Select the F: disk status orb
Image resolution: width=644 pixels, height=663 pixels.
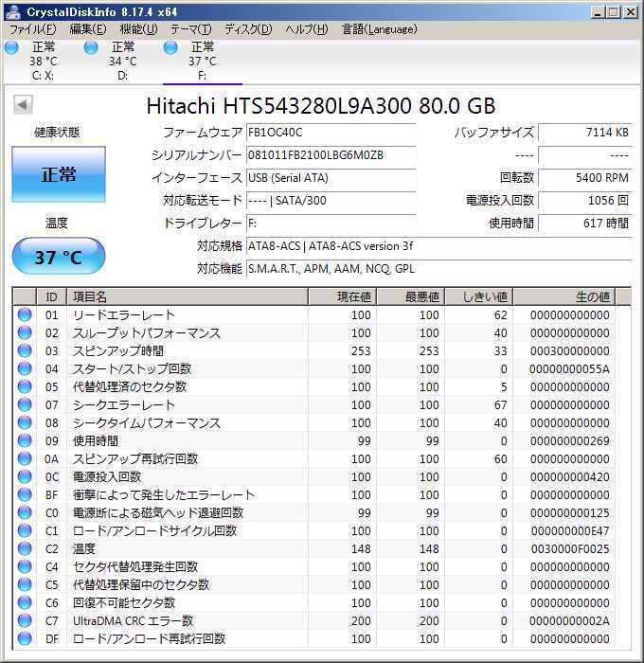[170, 47]
